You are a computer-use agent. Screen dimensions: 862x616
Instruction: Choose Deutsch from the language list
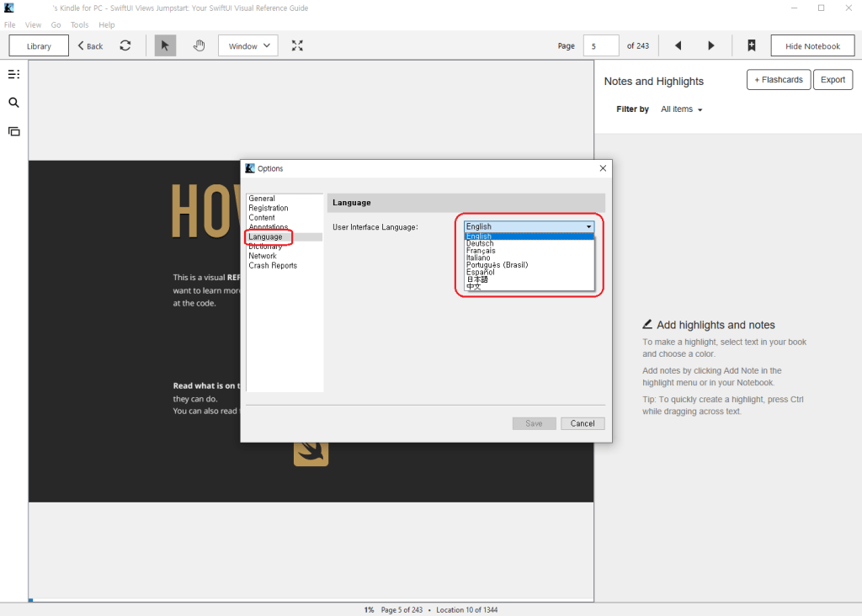pyautogui.click(x=481, y=244)
